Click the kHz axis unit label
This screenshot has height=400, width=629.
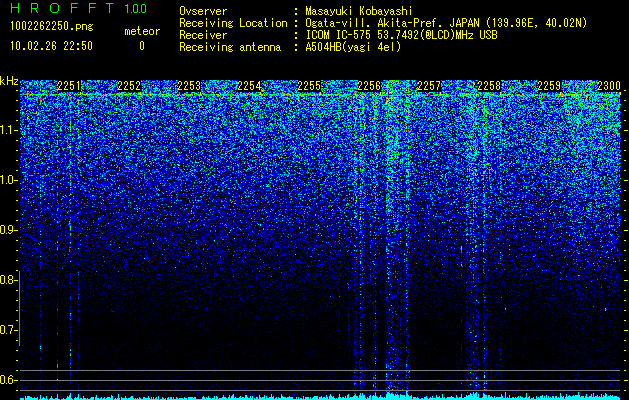9,81
